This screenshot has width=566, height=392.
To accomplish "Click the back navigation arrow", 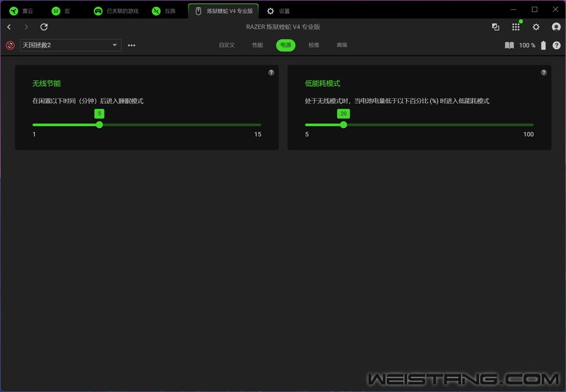I will (9, 27).
